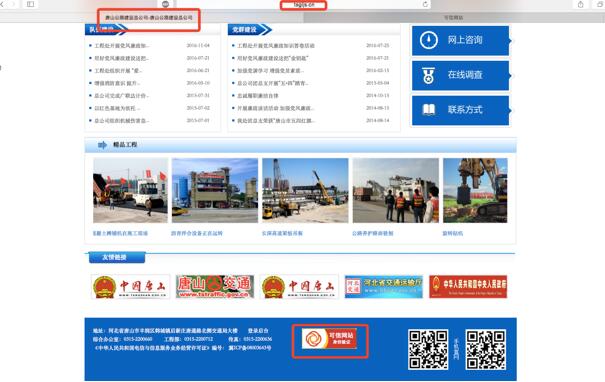The image size is (605, 382).
Task: Switch to the second browser tab
Action: pos(454,17)
